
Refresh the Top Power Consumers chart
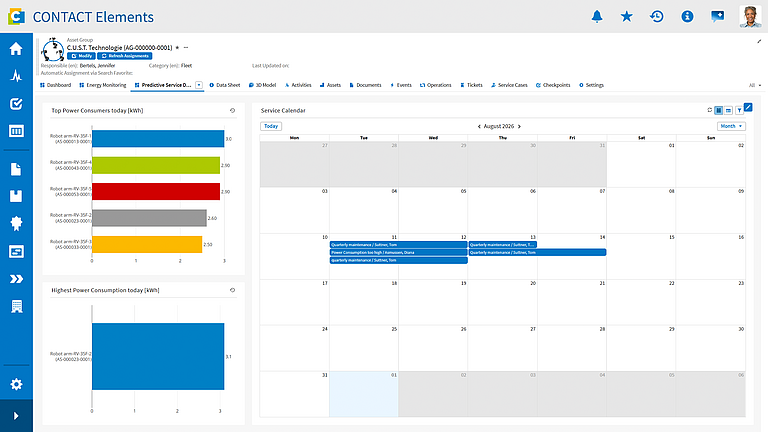coord(232,111)
